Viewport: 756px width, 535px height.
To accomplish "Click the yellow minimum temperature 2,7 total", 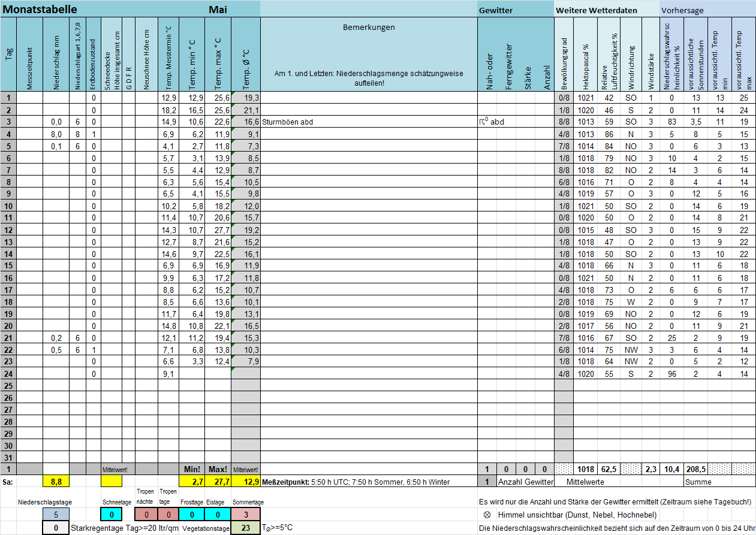I will point(192,481).
